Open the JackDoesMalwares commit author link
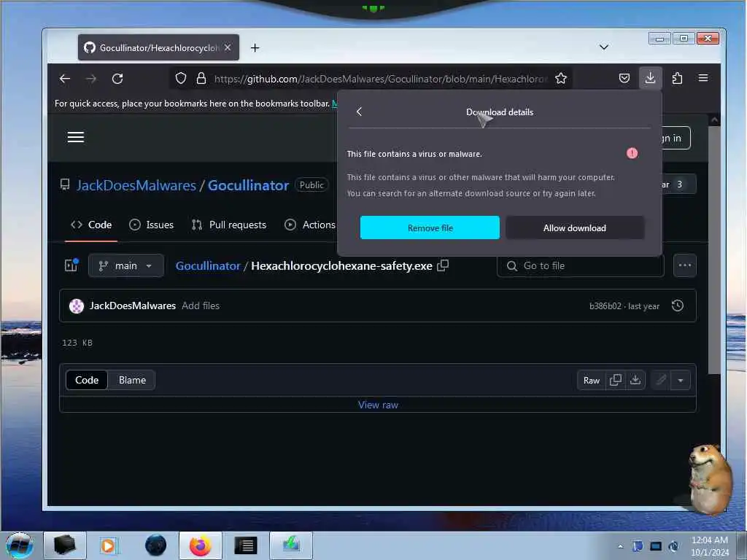Image resolution: width=747 pixels, height=560 pixels. (x=133, y=306)
